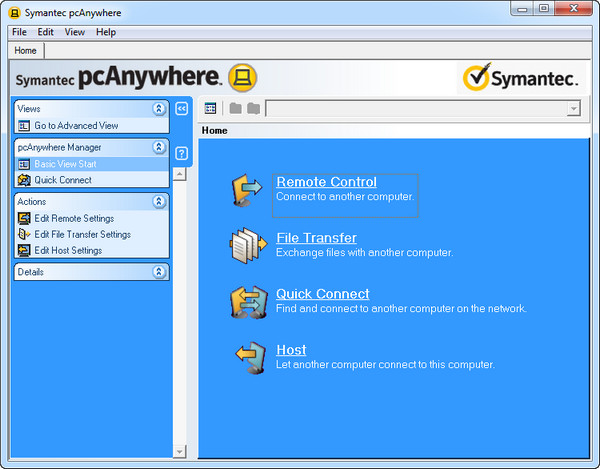Open the path combo box dropdown arrow
The image size is (600, 469).
click(x=573, y=108)
